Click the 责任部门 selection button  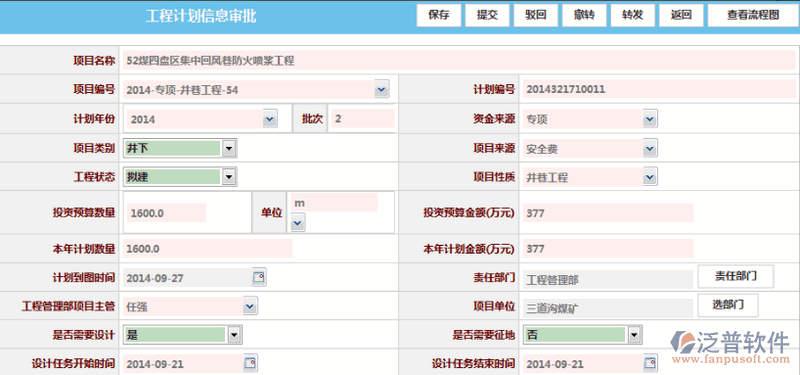(x=736, y=277)
